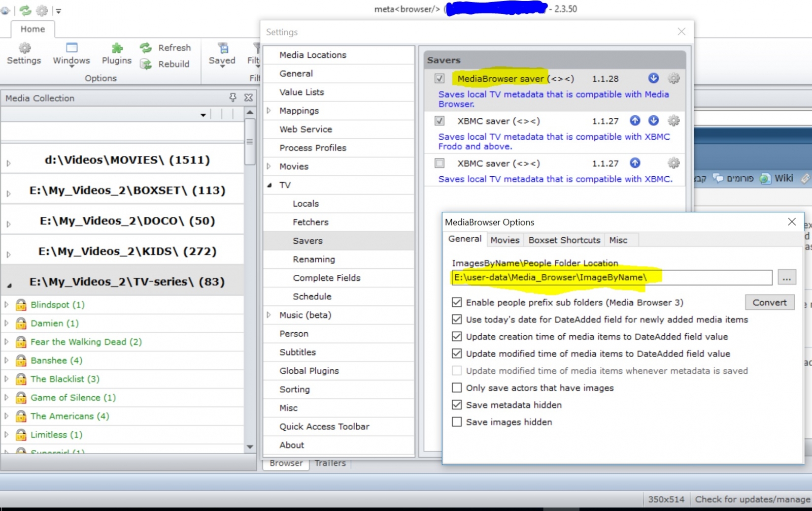Click the Saved filters ribbon icon
The image size is (812, 511).
222,48
